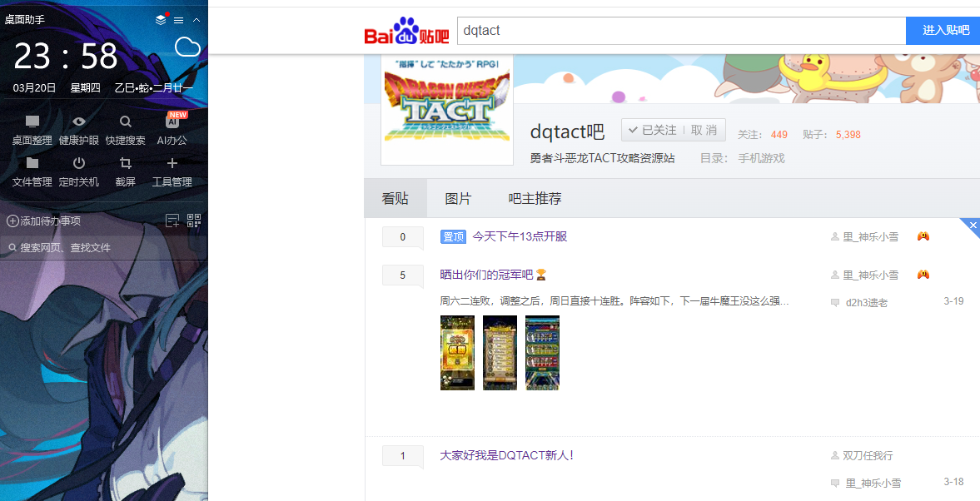980x501 pixels.
Task: Click the blue close corner of post list
Action: point(973,225)
